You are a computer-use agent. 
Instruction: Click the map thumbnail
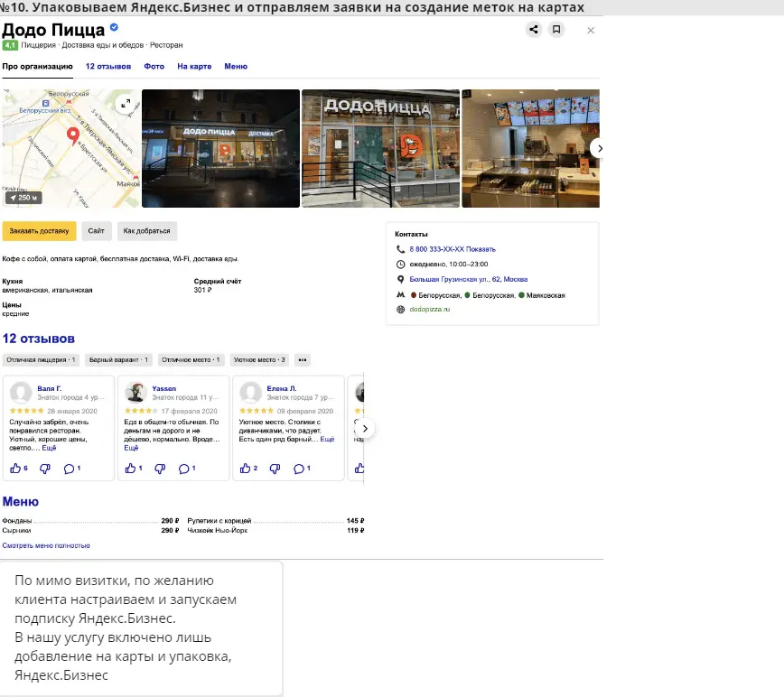(71, 148)
